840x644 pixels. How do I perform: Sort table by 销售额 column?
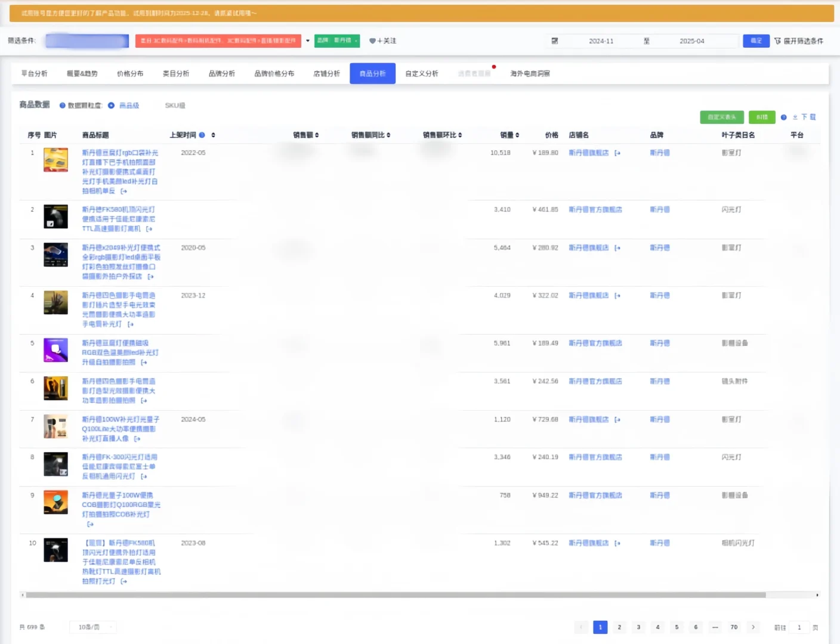tap(317, 135)
